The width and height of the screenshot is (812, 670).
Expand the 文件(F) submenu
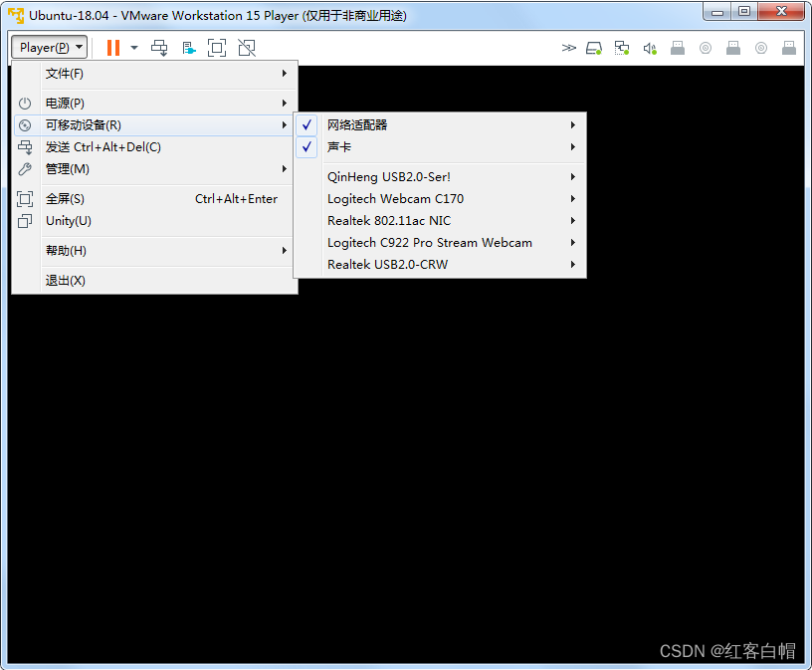pos(154,74)
